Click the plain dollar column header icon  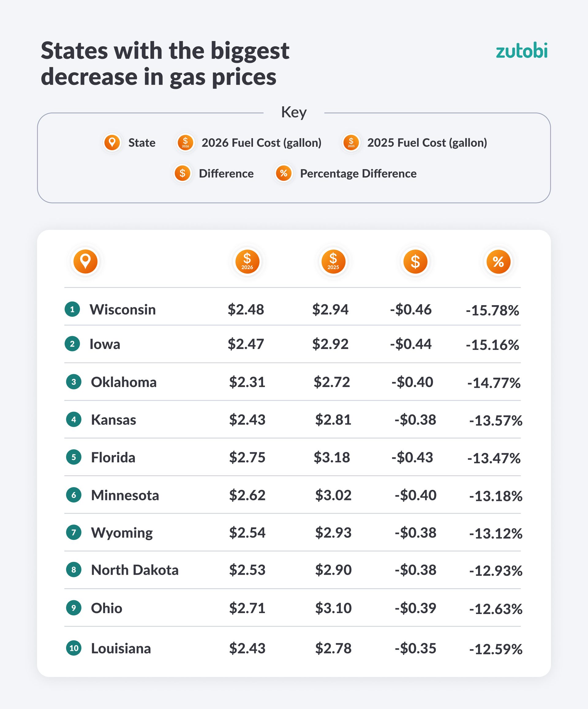415,261
